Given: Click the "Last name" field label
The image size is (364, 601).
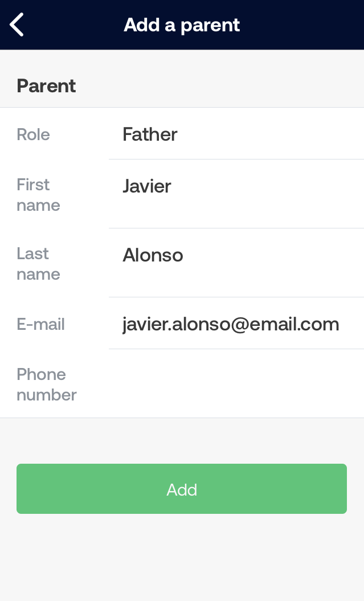Looking at the screenshot, I should click(x=38, y=264).
